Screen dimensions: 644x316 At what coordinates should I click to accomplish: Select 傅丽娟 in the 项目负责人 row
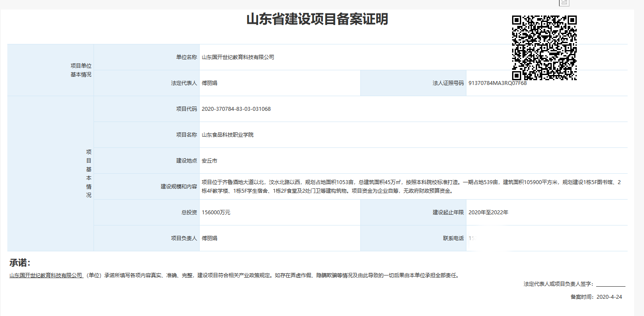209,238
